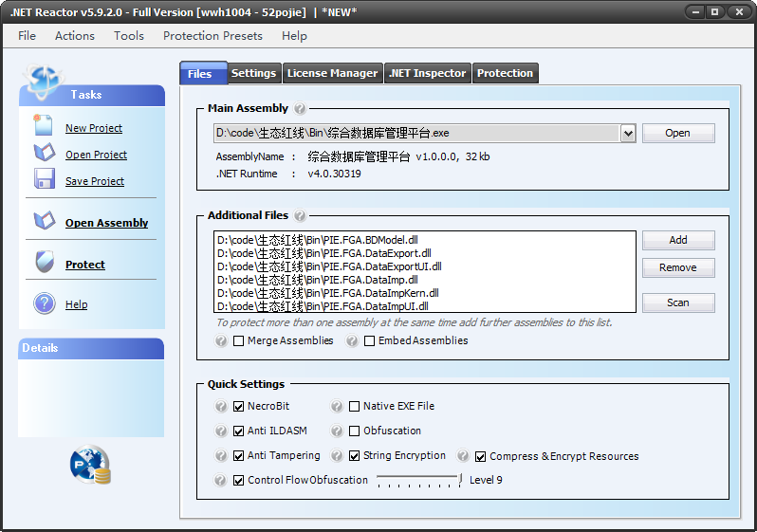The height and width of the screenshot is (532, 757).
Task: Click the Protect shield icon
Action: pos(45,262)
